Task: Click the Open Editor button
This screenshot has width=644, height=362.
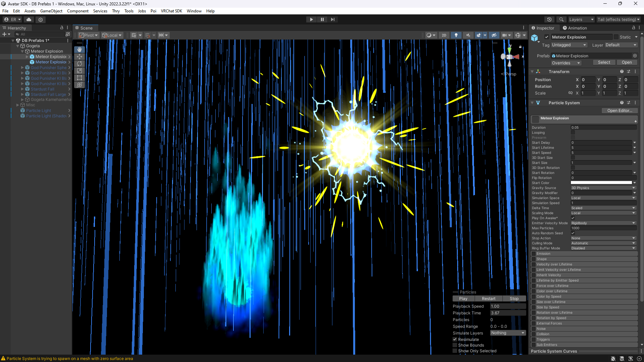Action: click(x=620, y=111)
